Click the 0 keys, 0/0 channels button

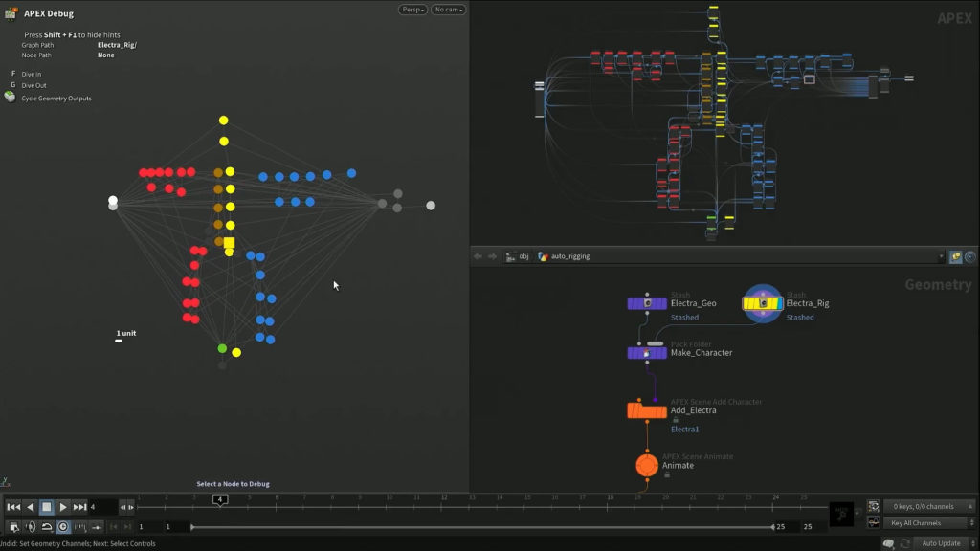point(922,504)
